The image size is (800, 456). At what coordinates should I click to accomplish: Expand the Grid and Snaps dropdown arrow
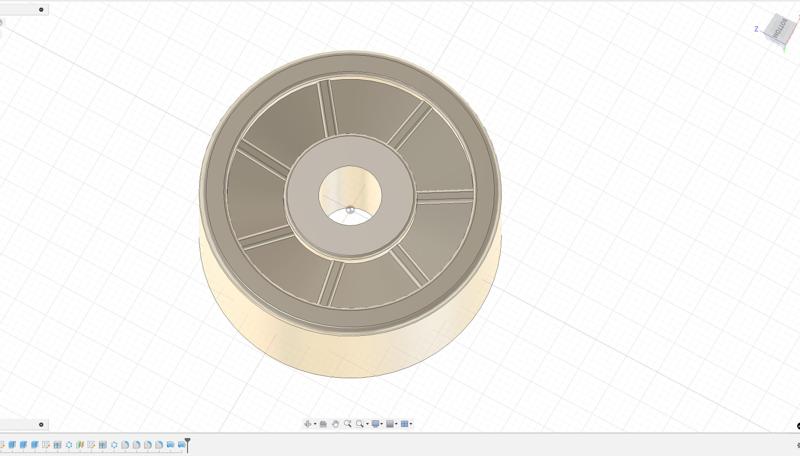(396, 424)
